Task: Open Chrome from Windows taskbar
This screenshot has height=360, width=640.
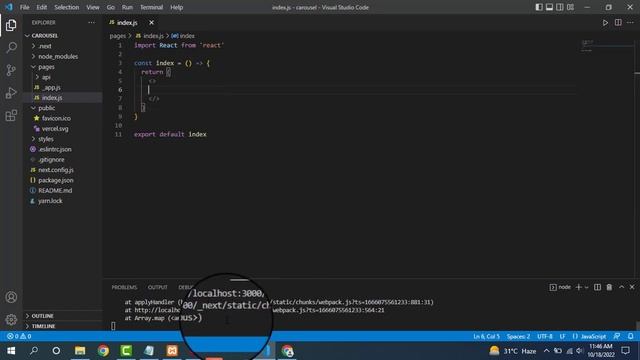Action: [x=103, y=351]
